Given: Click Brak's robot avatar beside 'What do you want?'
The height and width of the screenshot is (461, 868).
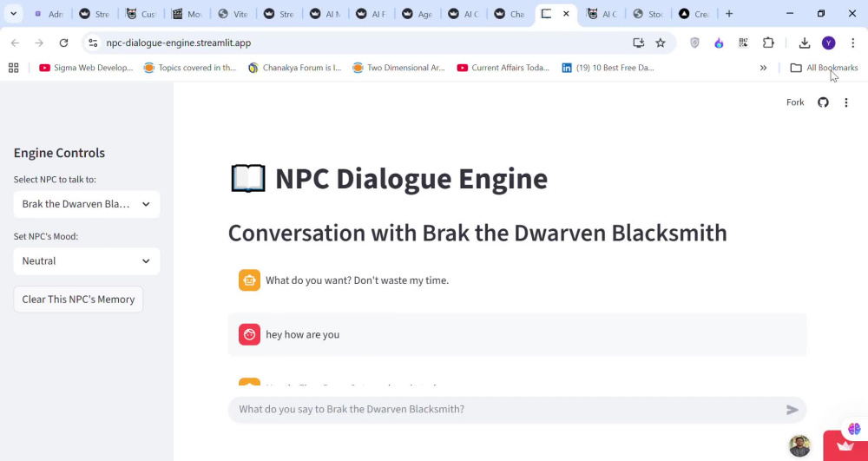Looking at the screenshot, I should [x=249, y=280].
